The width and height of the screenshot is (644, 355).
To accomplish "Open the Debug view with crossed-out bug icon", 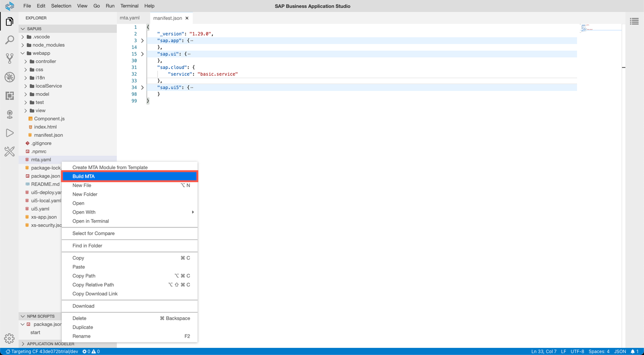I will pos(9,77).
